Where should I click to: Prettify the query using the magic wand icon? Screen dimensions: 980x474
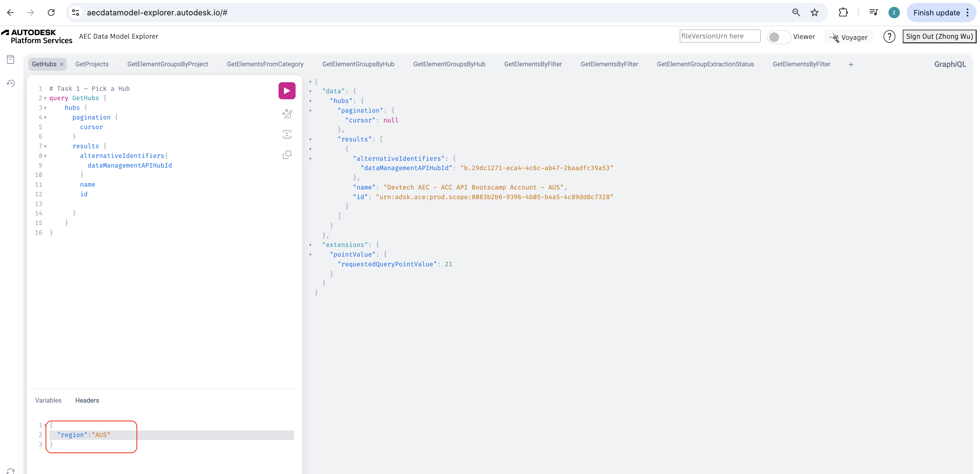point(287,114)
